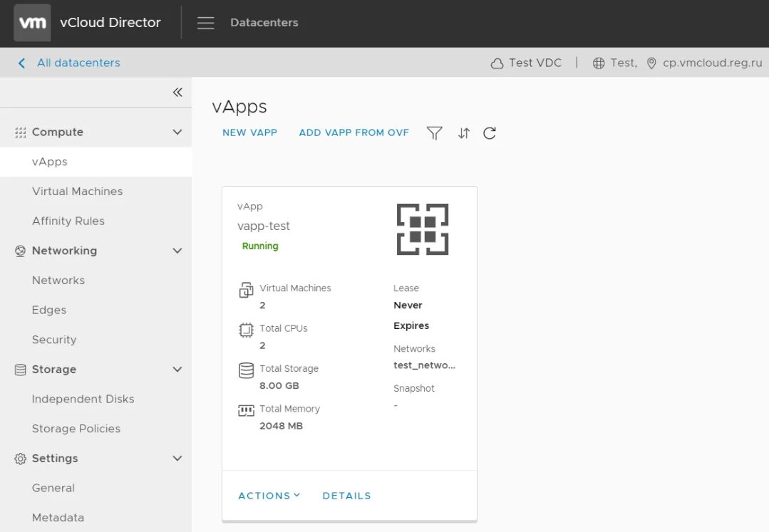Click the 8.00 GB storage value

[x=279, y=385]
